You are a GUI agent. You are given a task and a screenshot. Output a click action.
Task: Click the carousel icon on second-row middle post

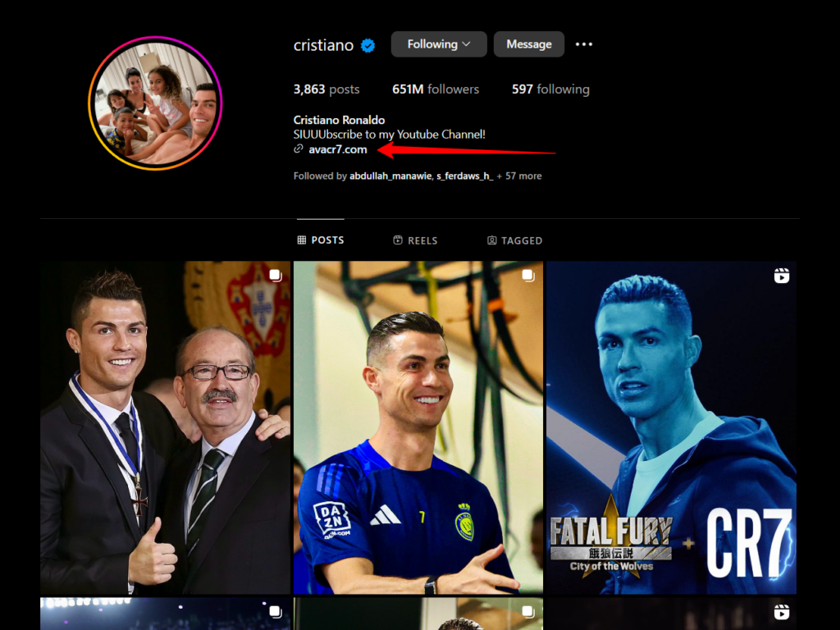tap(528, 612)
